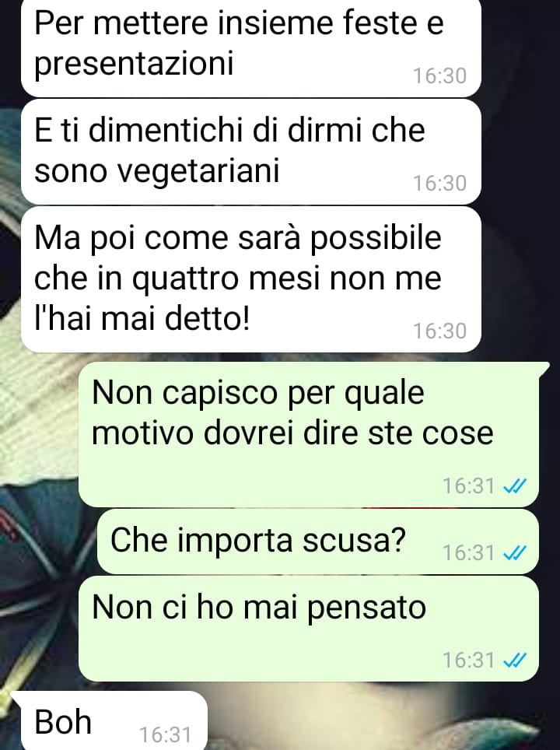Select the 'sono vegetariani' message bubble
Screen dimensions: 560x750
point(250,152)
